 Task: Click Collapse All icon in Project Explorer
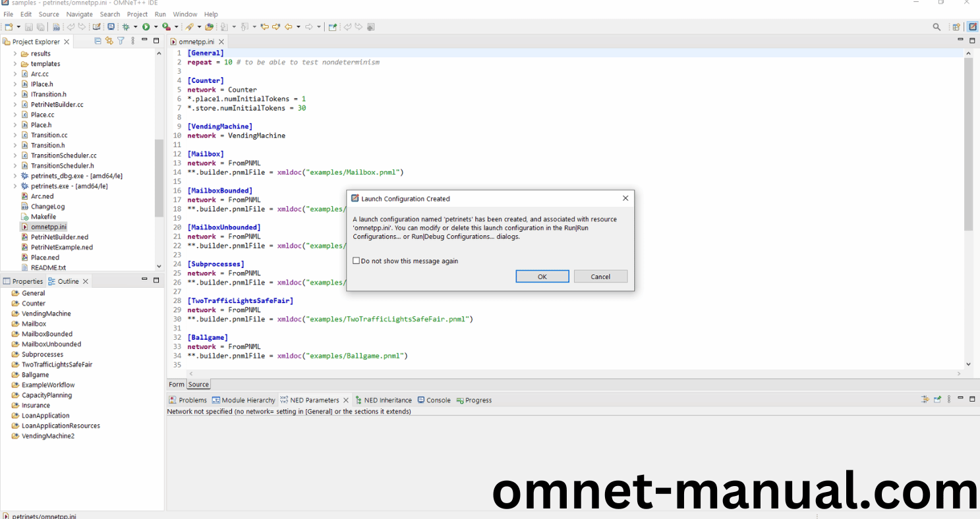(x=98, y=41)
